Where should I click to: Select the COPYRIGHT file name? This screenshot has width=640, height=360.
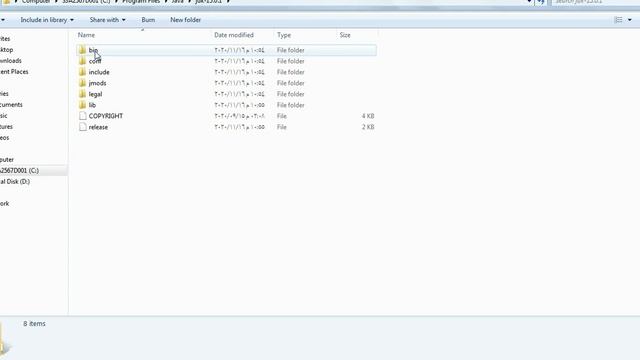coord(106,116)
